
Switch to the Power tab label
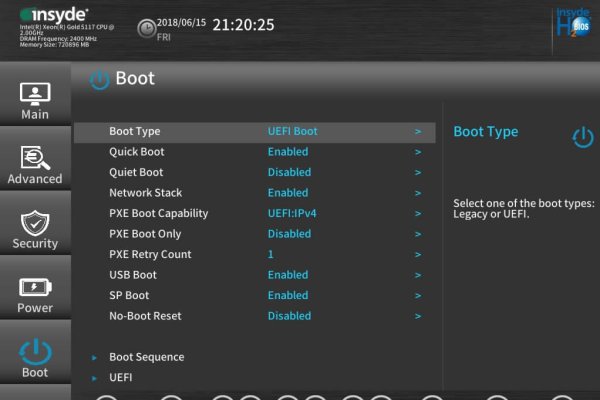tap(35, 308)
